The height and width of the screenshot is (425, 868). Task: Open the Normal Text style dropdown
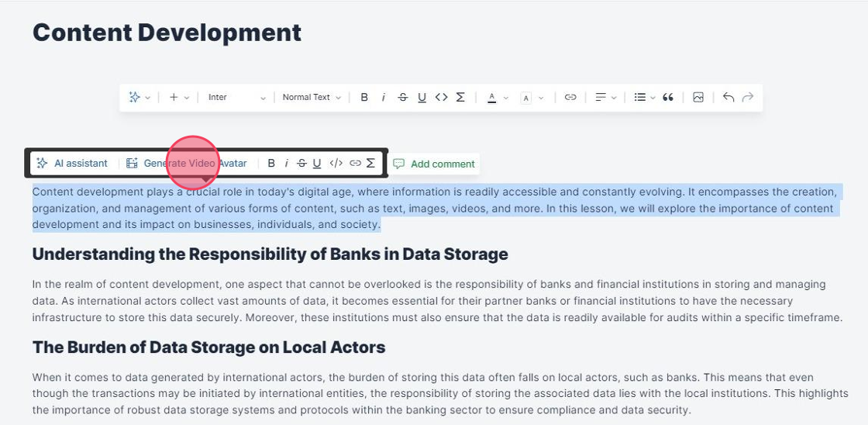click(x=312, y=98)
